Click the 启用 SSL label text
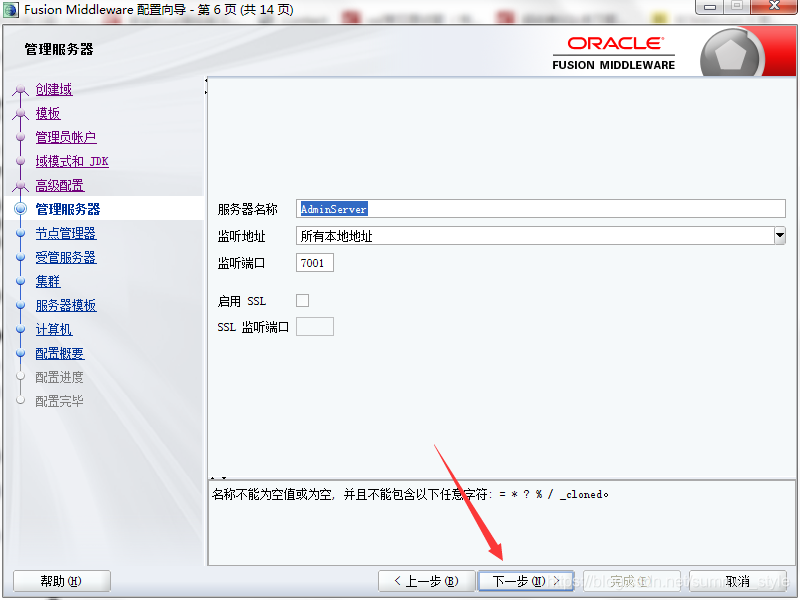 [242, 301]
